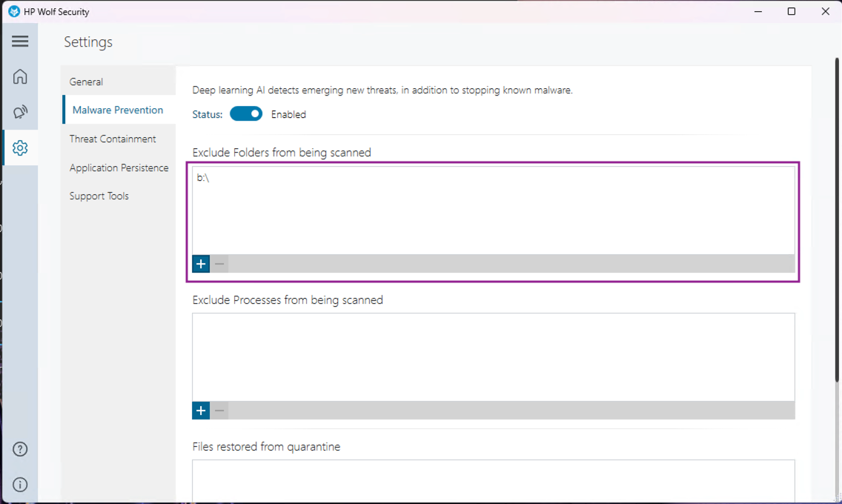The height and width of the screenshot is (504, 842).
Task: Open the alerts sidebar icon below Home
Action: coord(20,112)
